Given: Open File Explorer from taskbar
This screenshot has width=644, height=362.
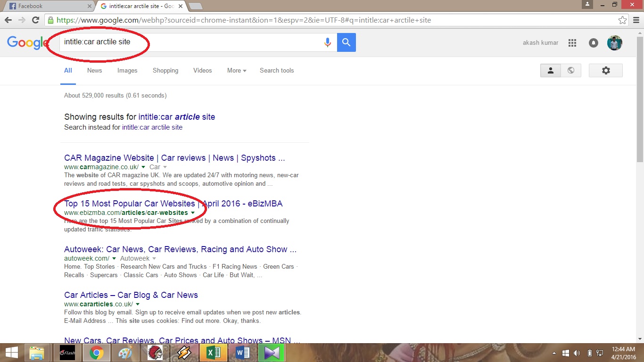Looking at the screenshot, I should (x=37, y=353).
